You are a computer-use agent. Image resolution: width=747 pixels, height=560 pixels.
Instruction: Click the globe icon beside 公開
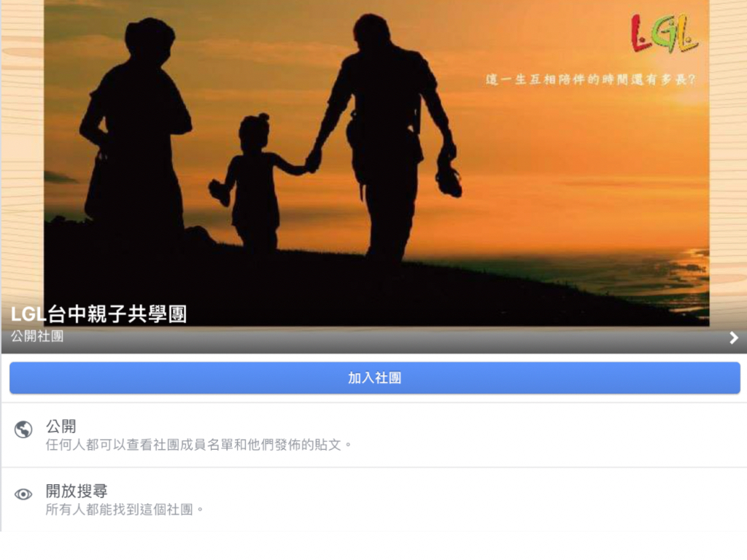tap(23, 429)
